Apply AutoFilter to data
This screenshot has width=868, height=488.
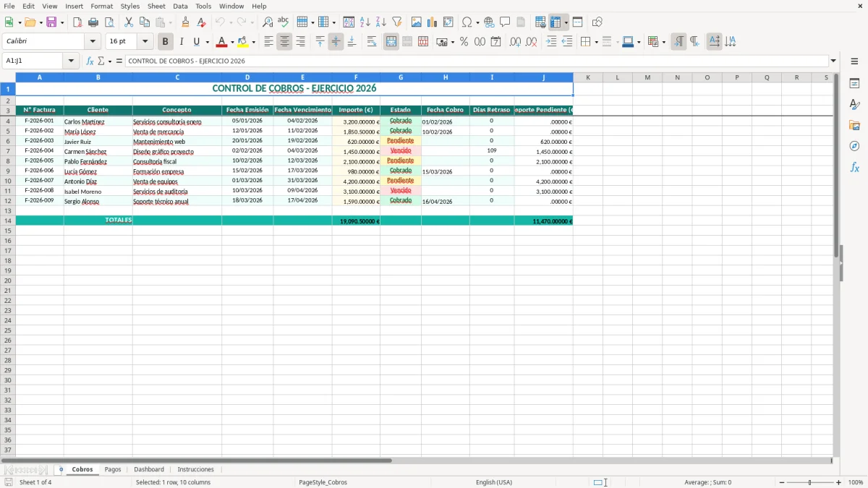click(396, 22)
